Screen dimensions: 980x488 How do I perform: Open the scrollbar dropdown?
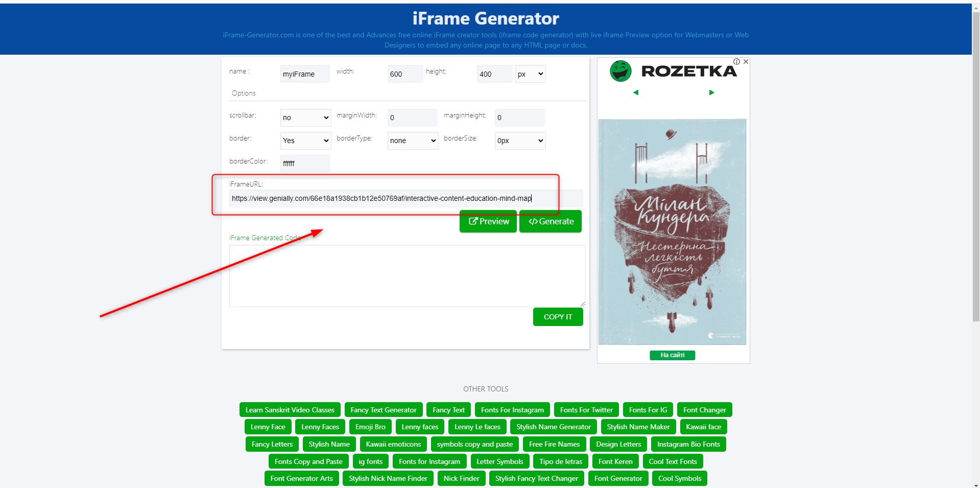(x=305, y=118)
